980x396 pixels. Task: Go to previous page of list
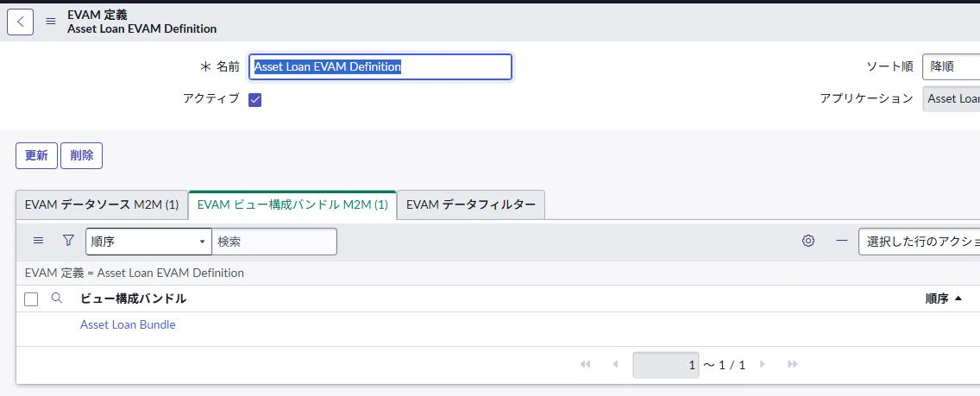click(615, 365)
